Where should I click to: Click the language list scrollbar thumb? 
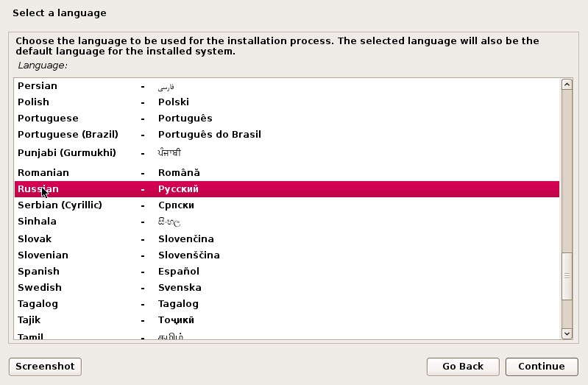click(x=567, y=277)
